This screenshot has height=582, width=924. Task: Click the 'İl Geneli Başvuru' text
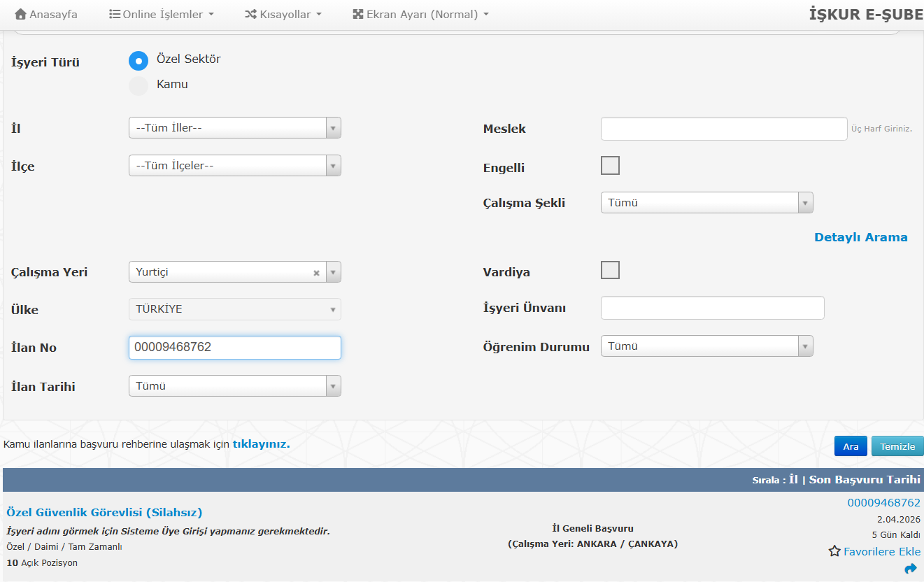592,528
